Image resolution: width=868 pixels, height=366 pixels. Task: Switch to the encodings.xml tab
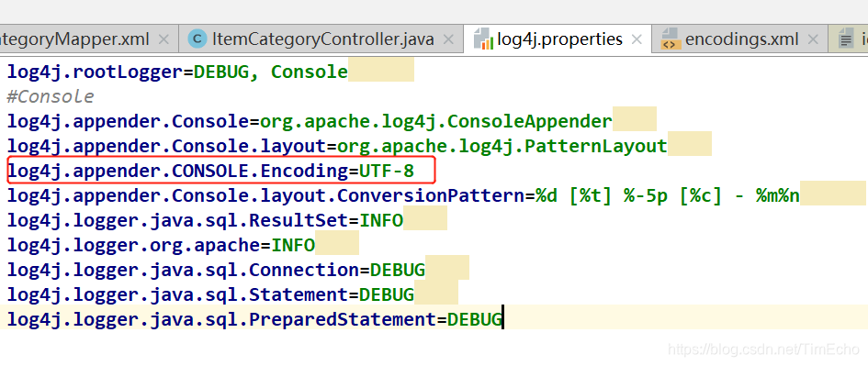pyautogui.click(x=739, y=39)
